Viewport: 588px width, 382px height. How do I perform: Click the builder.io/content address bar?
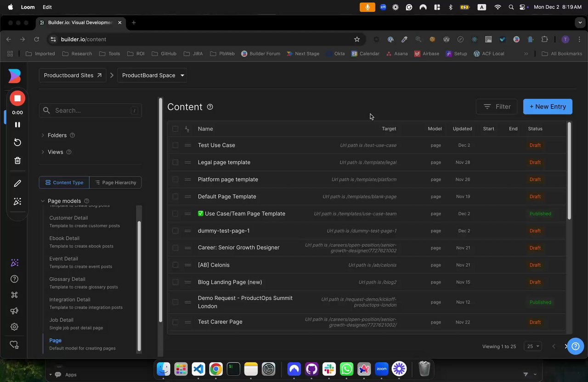pos(206,40)
